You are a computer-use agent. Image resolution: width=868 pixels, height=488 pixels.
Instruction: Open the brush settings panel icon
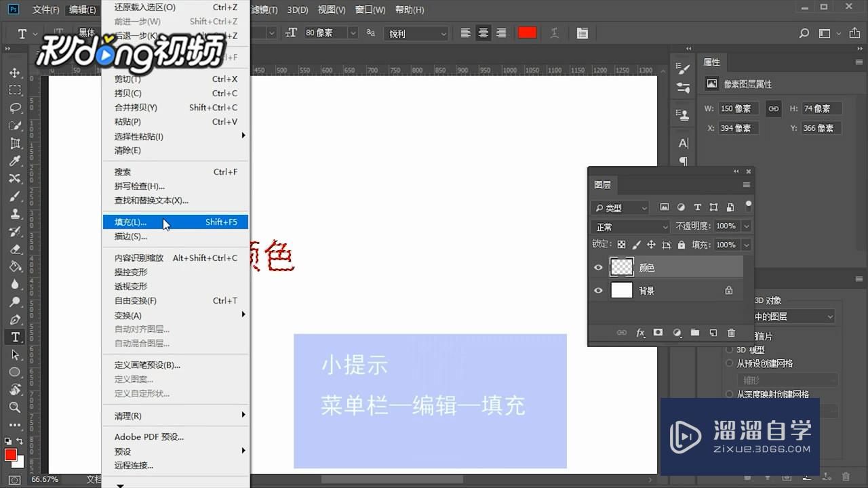coord(683,68)
